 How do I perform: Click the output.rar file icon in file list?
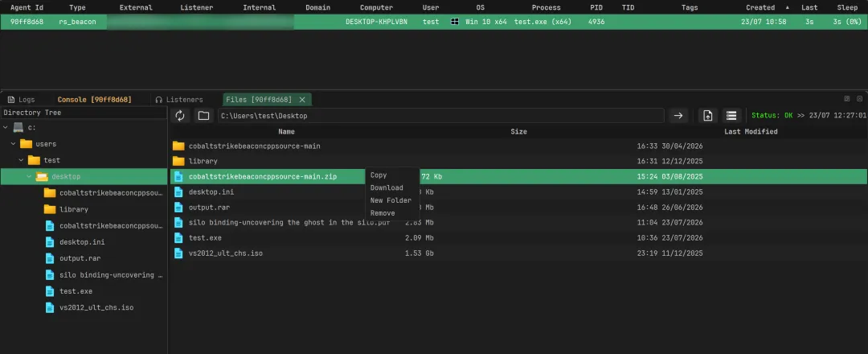click(178, 208)
